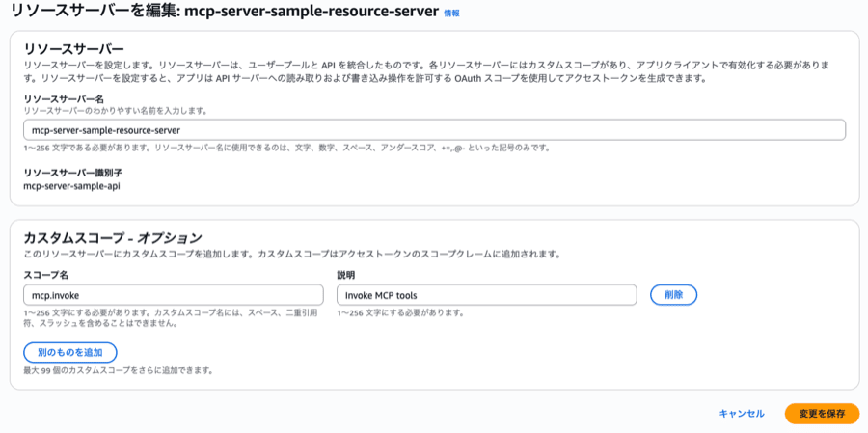Image resolution: width=868 pixels, height=433 pixels.
Task: Click the 別のものを追加 button
Action: [70, 352]
